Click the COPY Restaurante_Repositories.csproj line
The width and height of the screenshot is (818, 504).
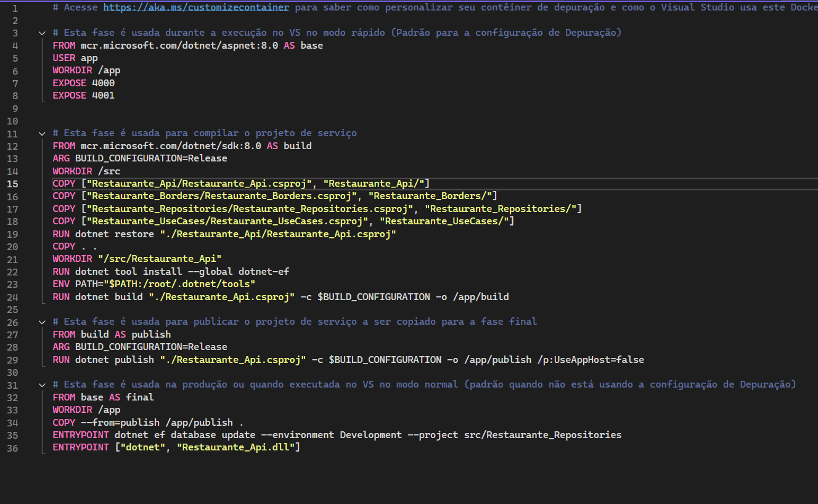[x=317, y=209]
